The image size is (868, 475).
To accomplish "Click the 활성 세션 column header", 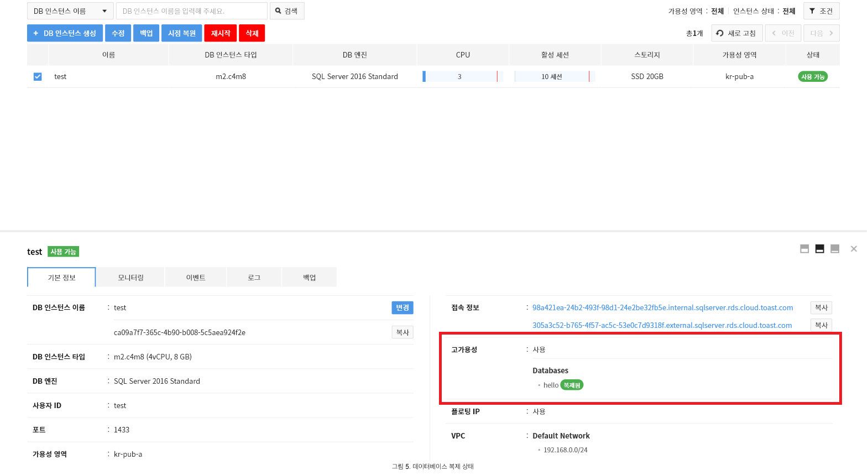I will 555,55.
